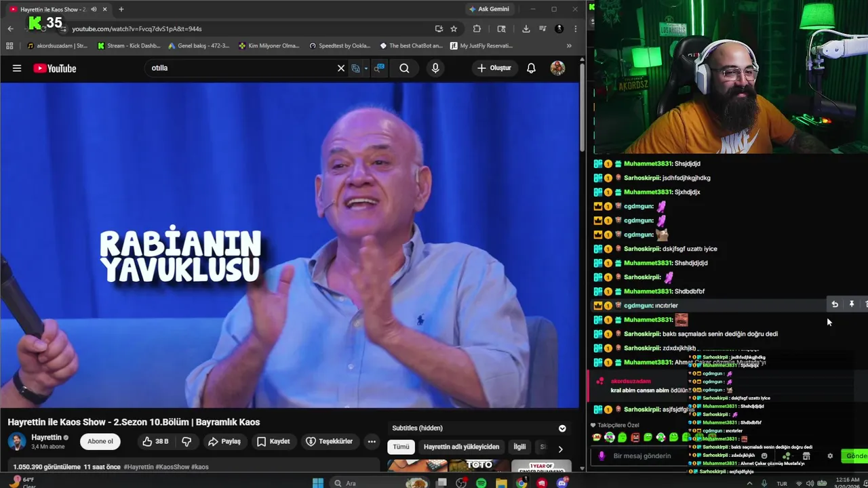The width and height of the screenshot is (868, 488).
Task: Open File Explorer from taskbar
Action: (x=501, y=483)
